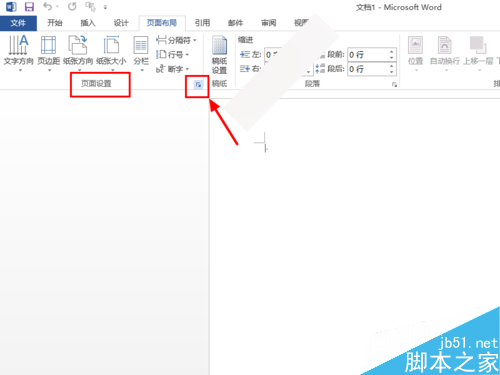Switch to the 插入 tab

click(88, 23)
